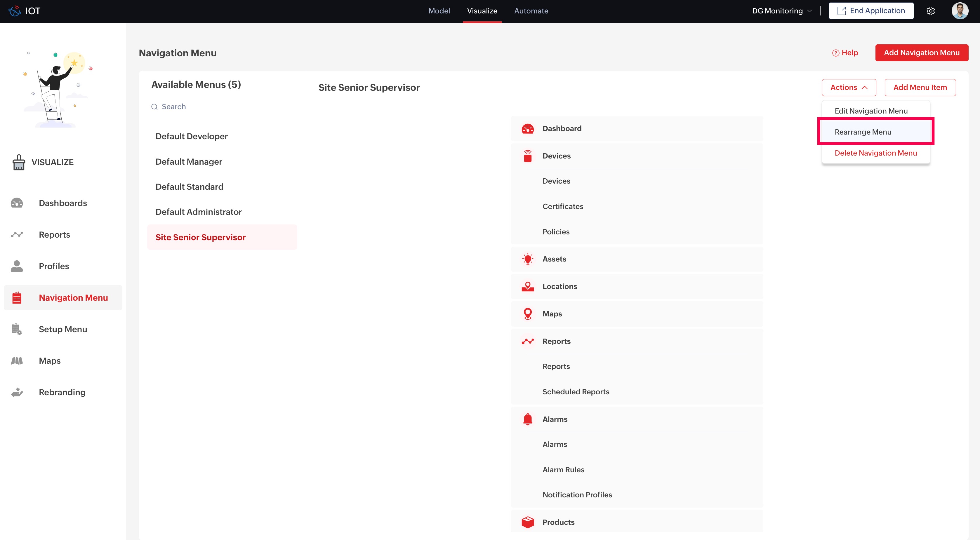Select Default Administrator menu

199,212
